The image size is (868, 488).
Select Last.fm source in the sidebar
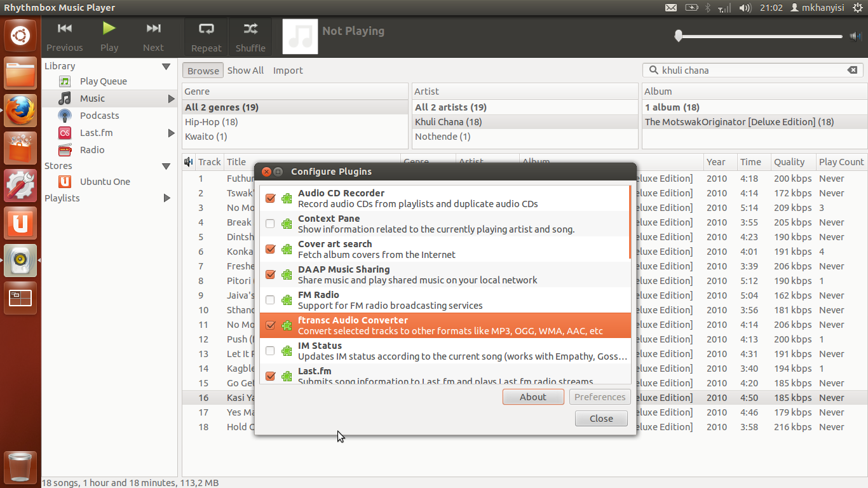97,133
